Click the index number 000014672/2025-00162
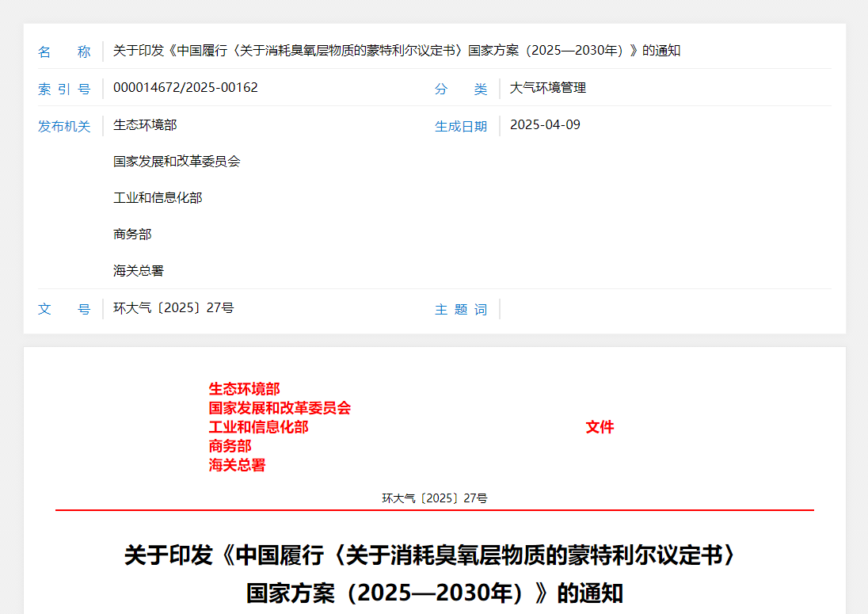868x614 pixels. tap(185, 87)
